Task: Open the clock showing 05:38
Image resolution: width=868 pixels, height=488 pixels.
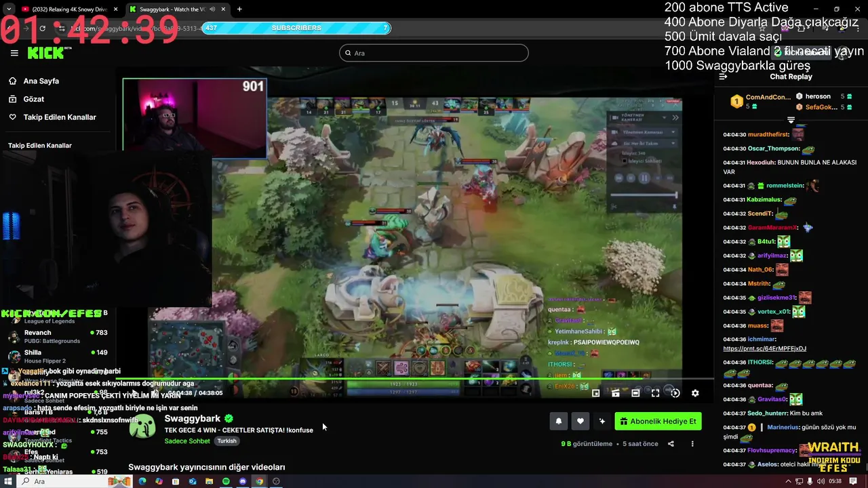Action: point(835,481)
